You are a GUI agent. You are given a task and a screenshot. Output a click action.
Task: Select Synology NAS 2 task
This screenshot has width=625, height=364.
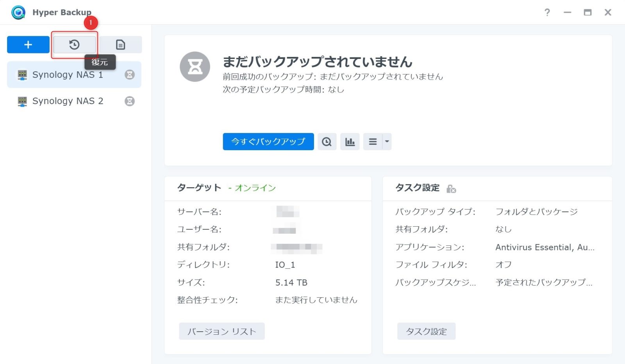tap(68, 101)
